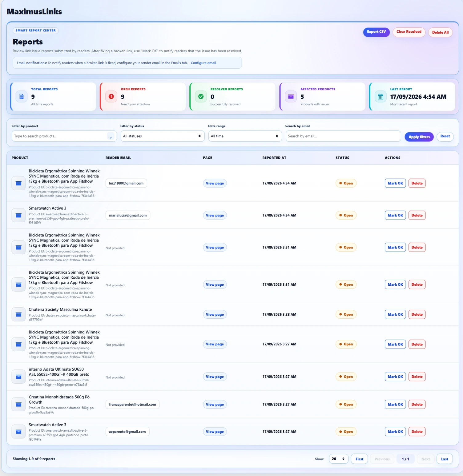Image resolution: width=463 pixels, height=476 pixels.
Task: Click Showing 1-9 of 9 reports text
Action: (x=34, y=459)
